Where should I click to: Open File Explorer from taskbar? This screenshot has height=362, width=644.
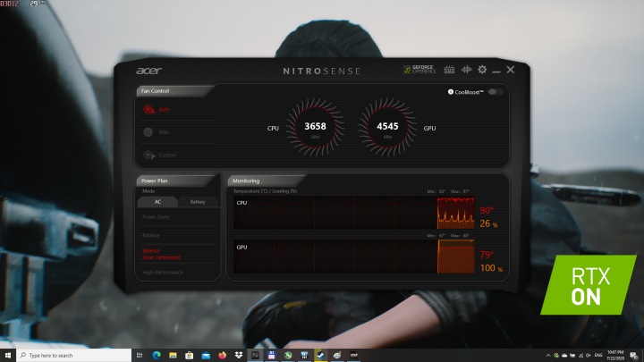173,355
